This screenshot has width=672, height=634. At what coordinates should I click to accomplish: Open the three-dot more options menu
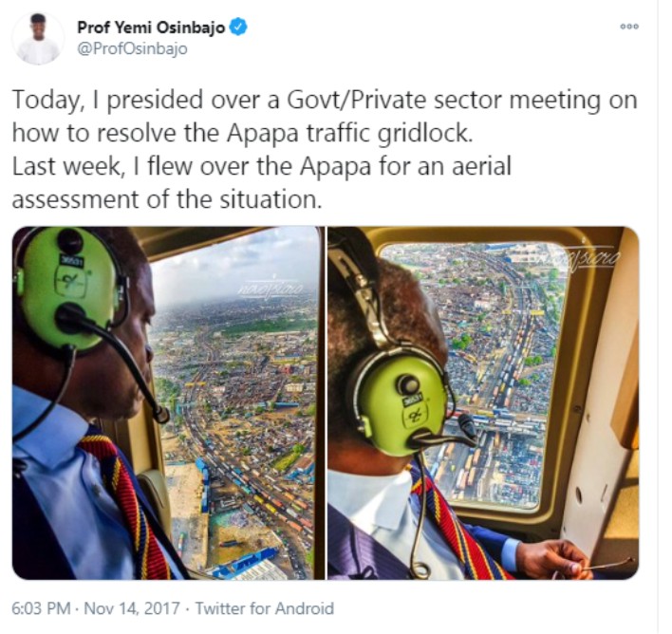629,27
